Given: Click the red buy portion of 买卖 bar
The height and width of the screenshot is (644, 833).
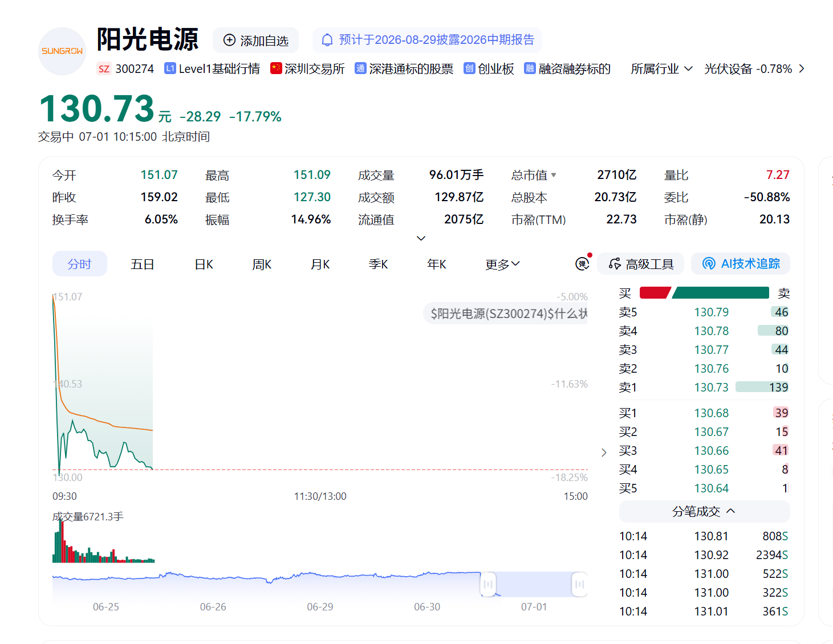Looking at the screenshot, I should [x=655, y=293].
